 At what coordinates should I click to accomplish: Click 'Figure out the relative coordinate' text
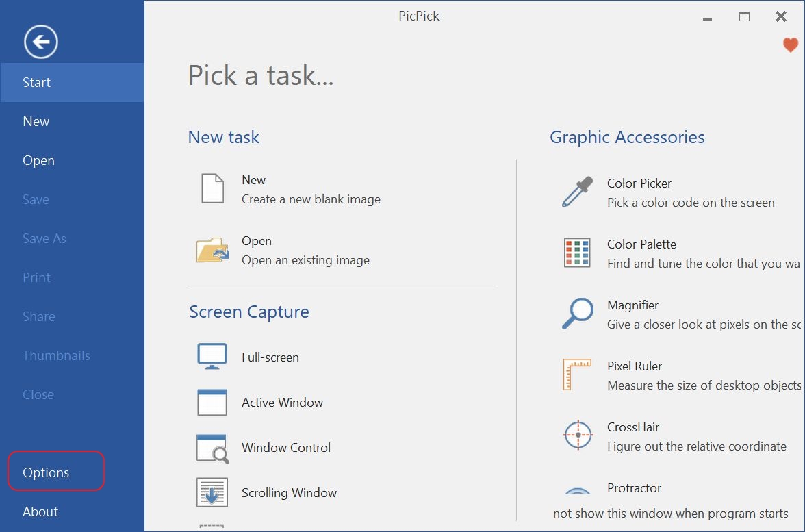[x=697, y=446]
